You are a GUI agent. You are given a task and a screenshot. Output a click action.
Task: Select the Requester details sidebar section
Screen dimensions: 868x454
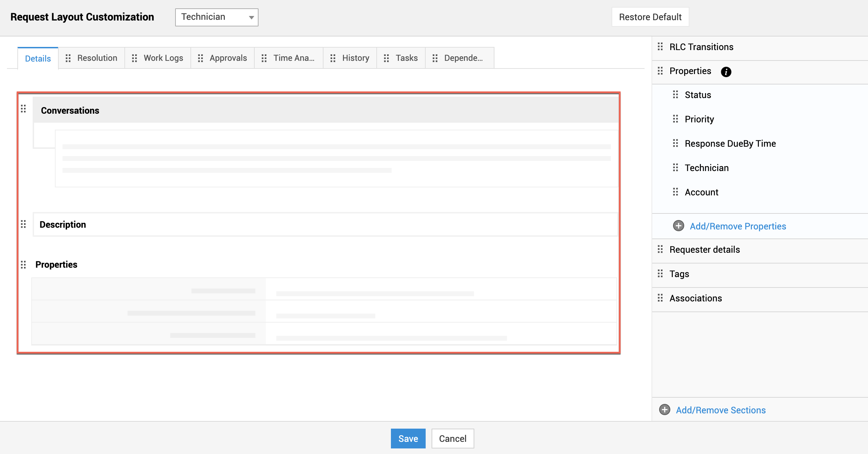(x=704, y=250)
